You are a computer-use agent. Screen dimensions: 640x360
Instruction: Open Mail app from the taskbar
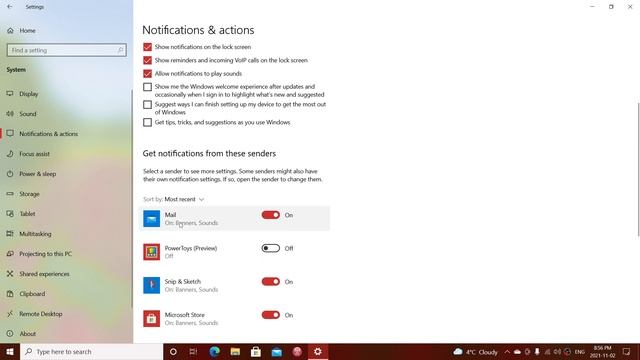(277, 352)
